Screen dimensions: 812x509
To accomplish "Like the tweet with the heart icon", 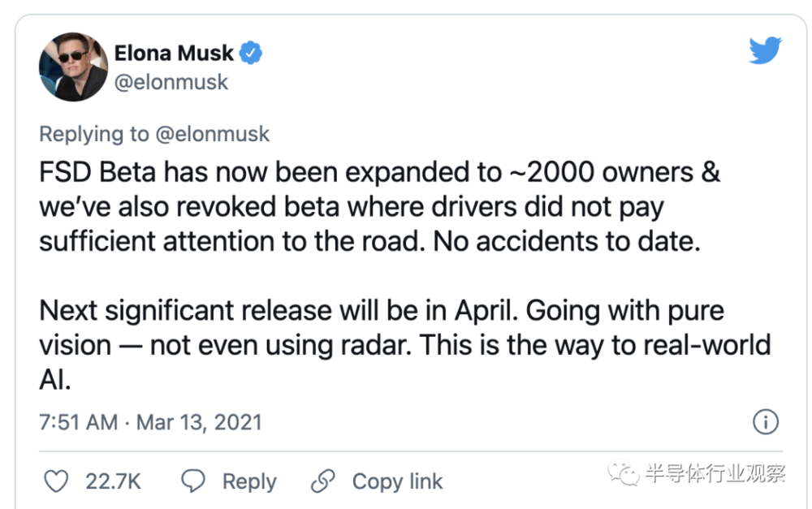I will [56, 481].
